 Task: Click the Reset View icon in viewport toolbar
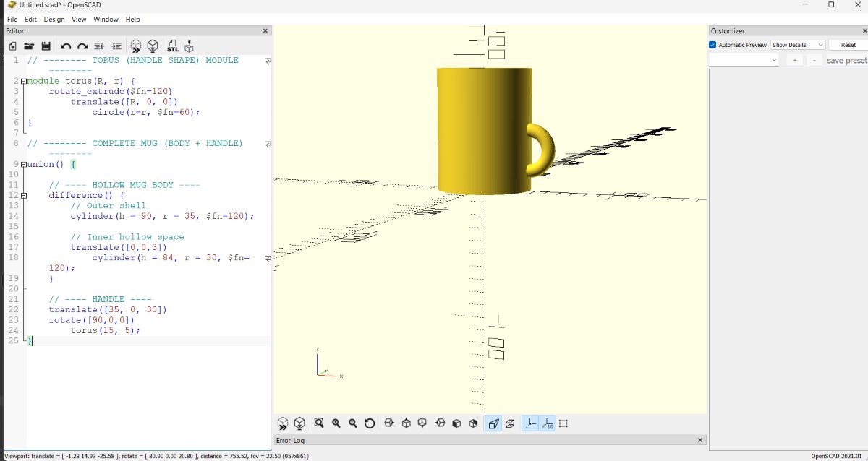click(369, 423)
